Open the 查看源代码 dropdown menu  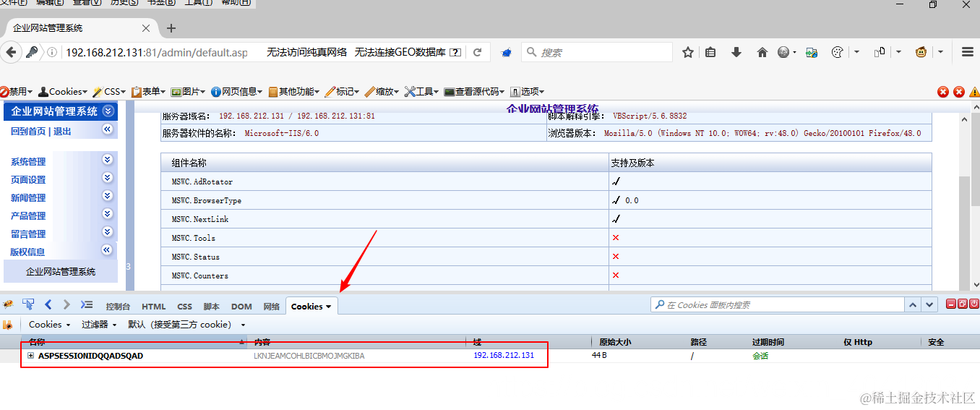coord(474,92)
